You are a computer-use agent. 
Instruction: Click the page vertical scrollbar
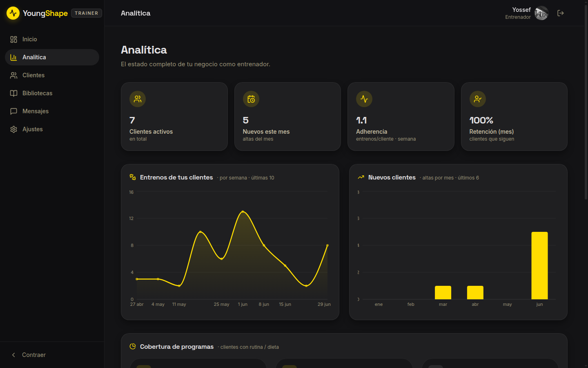586,102
